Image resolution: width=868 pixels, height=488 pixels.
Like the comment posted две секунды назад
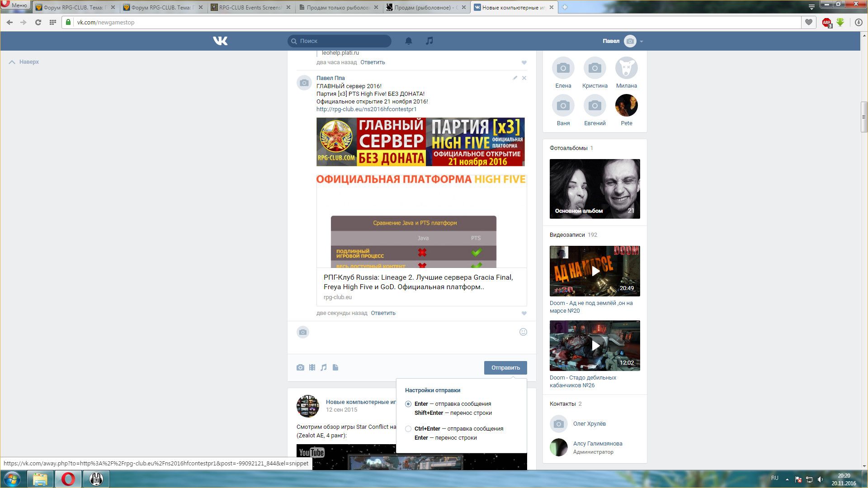click(x=524, y=314)
